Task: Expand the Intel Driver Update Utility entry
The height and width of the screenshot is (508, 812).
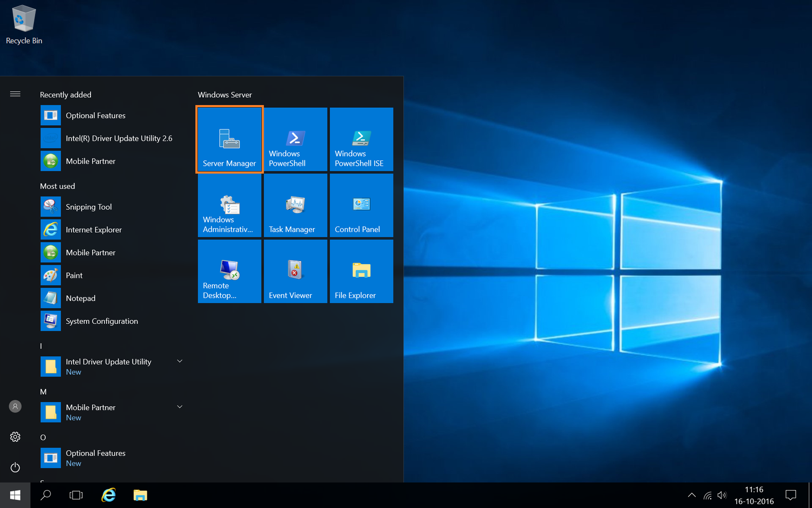Action: coord(179,361)
